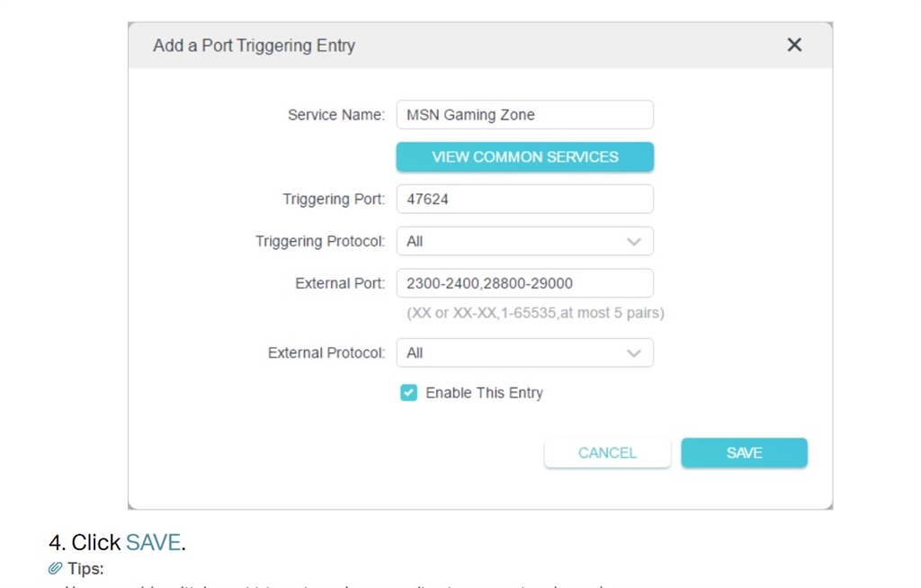The width and height of the screenshot is (921, 588).
Task: Click the External Protocol chevron arrow
Action: [634, 353]
